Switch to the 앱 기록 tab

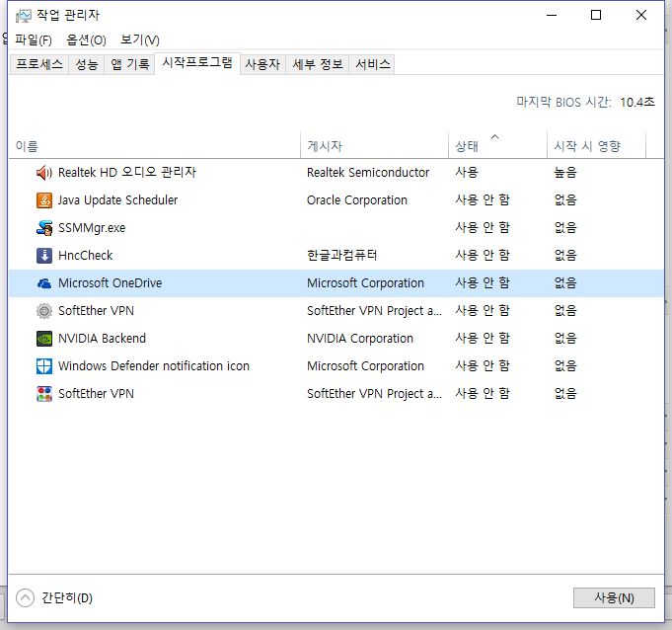coord(130,64)
